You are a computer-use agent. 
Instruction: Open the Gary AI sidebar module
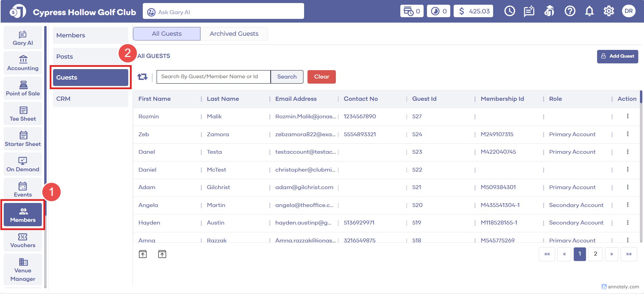pos(23,38)
